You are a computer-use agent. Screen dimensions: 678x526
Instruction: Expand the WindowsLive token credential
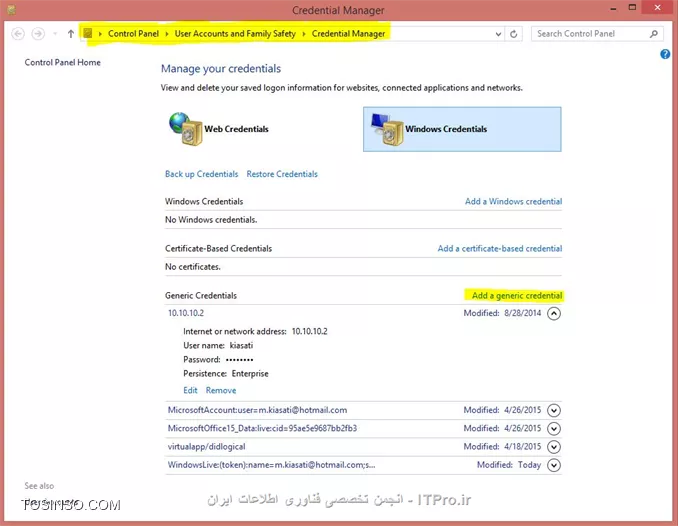click(554, 465)
